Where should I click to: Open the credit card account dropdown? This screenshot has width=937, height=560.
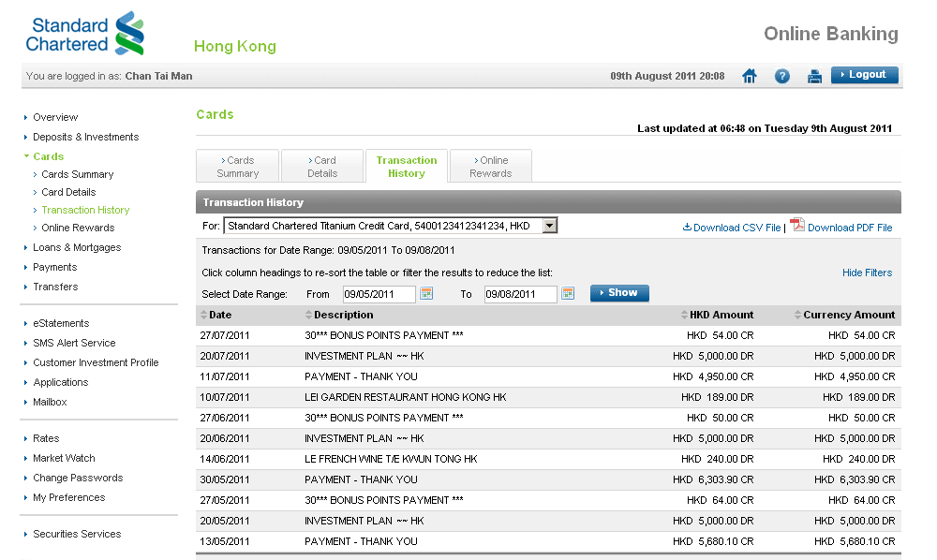click(390, 226)
